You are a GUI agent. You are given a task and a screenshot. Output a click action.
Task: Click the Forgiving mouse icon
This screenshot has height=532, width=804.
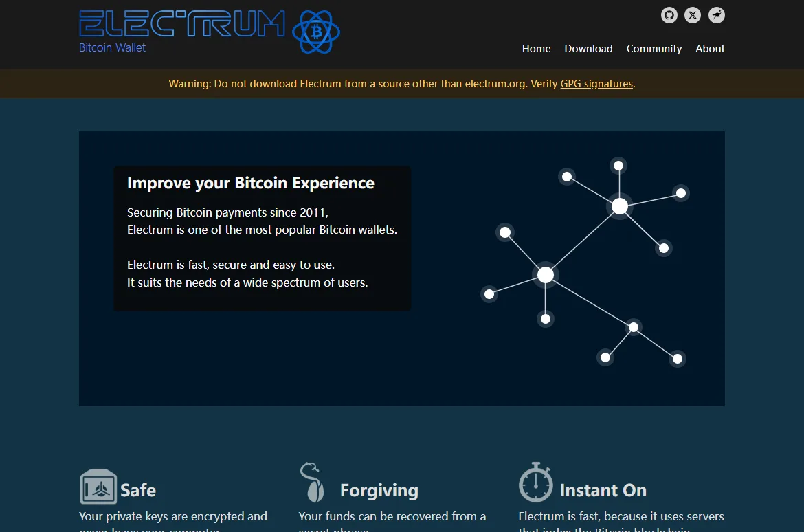(312, 483)
